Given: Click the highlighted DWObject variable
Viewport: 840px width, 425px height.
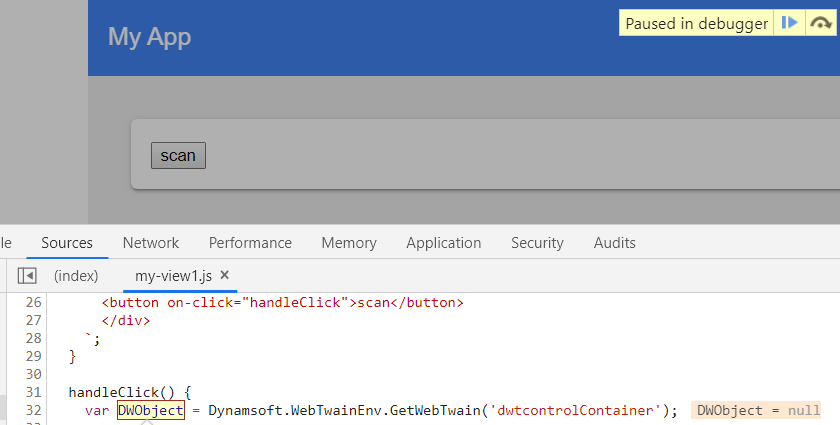Looking at the screenshot, I should click(151, 411).
